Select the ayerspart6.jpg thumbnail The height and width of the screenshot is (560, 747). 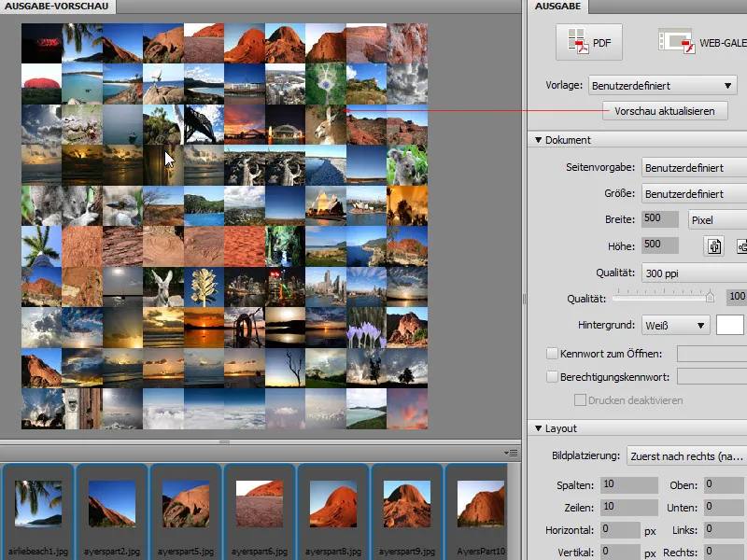coord(260,504)
